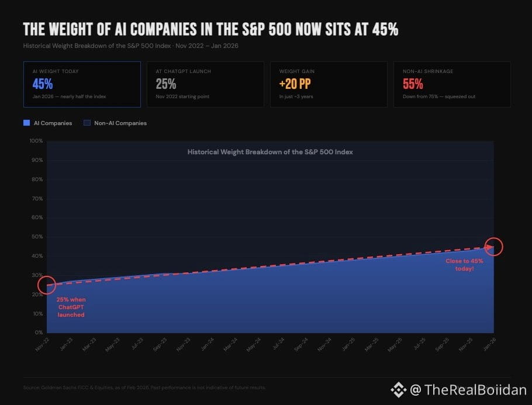
Task: Click the 50% y-axis label
Action: (x=37, y=237)
